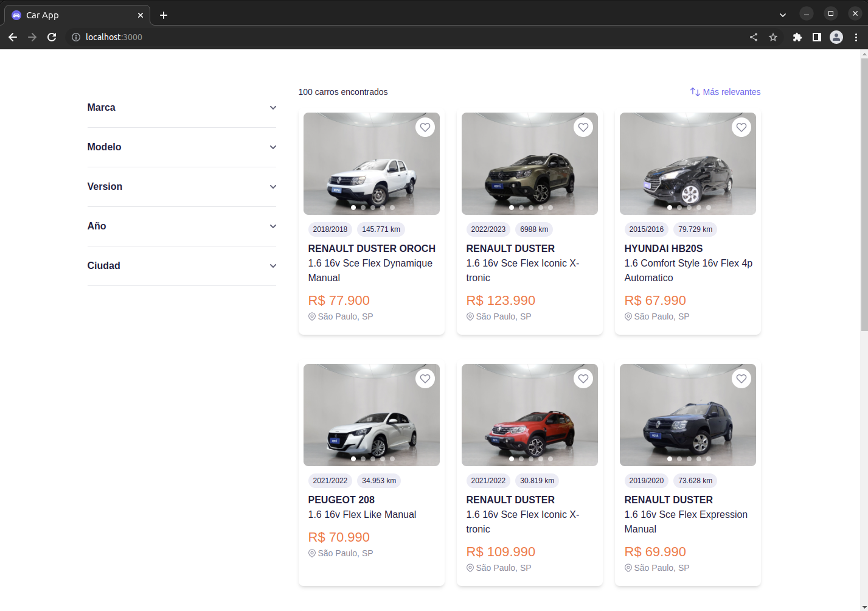Select the Car App browser tab
This screenshot has height=611, width=868.
(77, 15)
